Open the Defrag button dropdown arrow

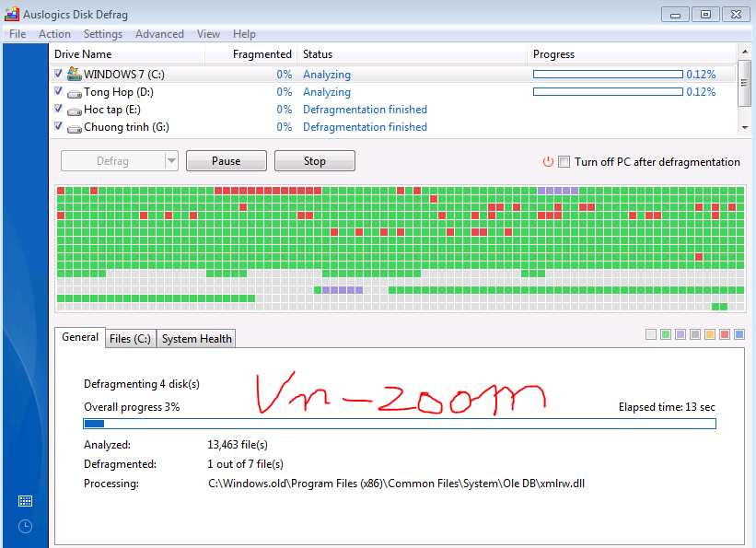pyautogui.click(x=171, y=160)
